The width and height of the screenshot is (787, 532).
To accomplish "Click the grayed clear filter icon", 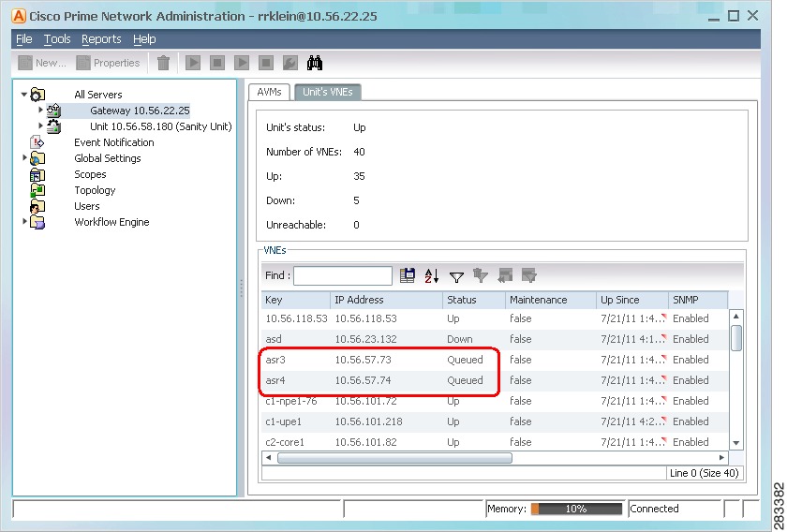I will pos(481,275).
